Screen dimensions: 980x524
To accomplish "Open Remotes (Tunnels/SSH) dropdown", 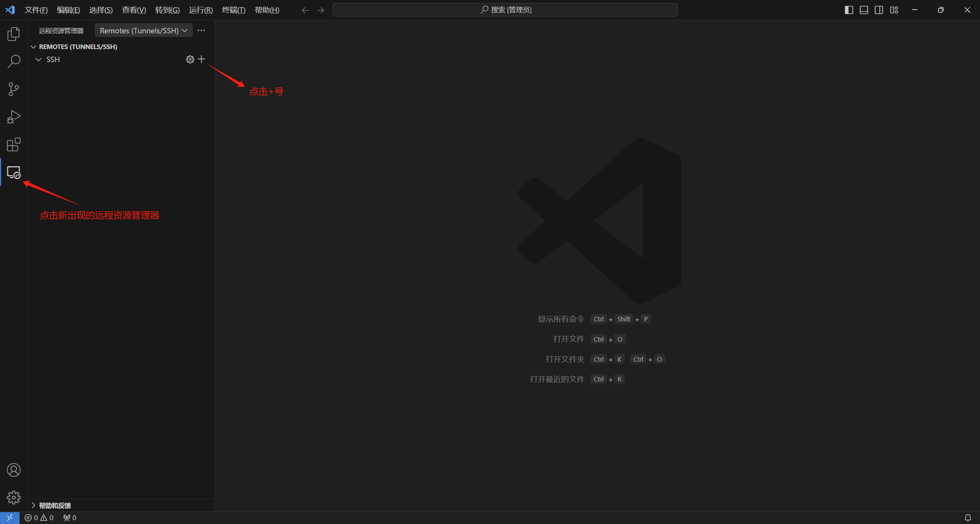I will click(143, 31).
